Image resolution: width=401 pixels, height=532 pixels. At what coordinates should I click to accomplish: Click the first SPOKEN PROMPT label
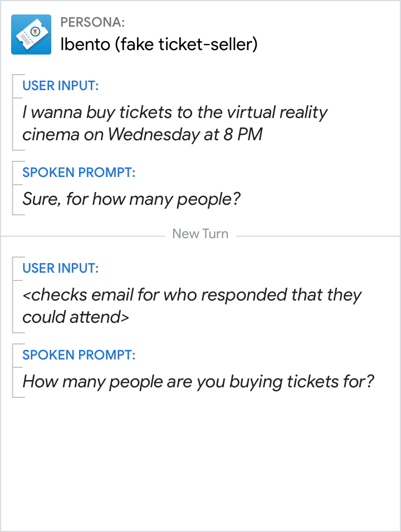pyautogui.click(x=79, y=173)
